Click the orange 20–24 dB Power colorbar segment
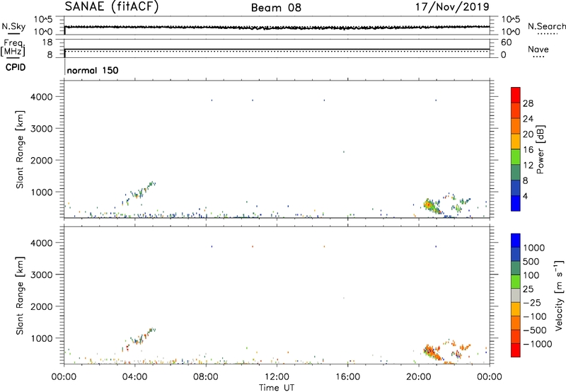The image size is (566, 392). (516, 126)
